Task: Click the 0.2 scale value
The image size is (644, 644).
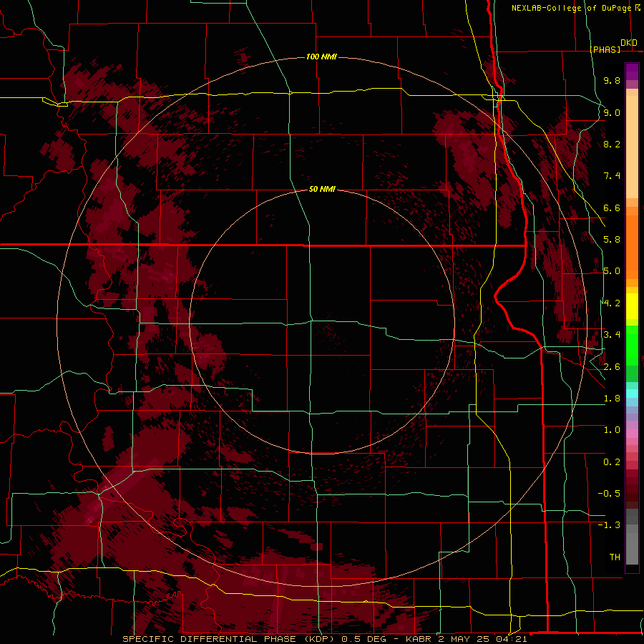Action: coord(612,462)
